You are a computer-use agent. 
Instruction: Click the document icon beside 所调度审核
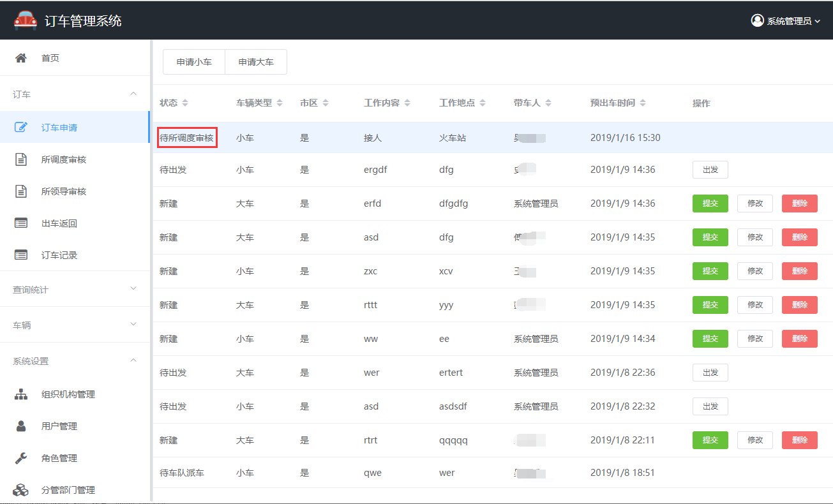coord(21,159)
